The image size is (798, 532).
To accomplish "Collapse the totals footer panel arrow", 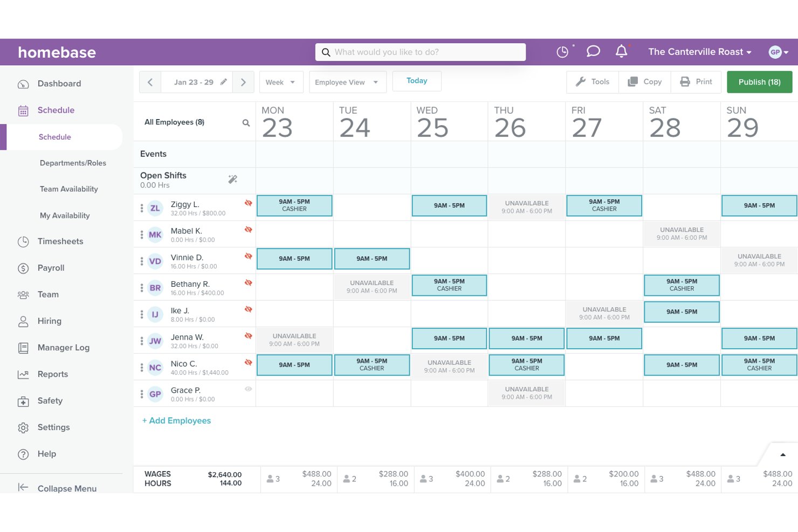I will tap(783, 454).
